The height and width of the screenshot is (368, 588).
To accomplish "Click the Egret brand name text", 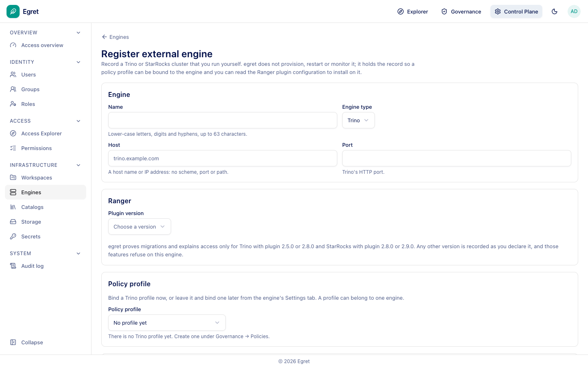I will (x=31, y=12).
